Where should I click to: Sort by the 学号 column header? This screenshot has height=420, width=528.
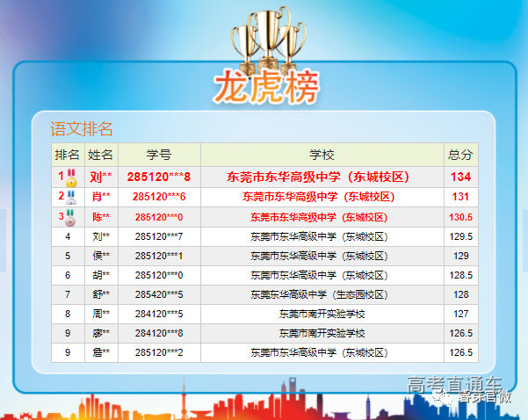pos(159,155)
